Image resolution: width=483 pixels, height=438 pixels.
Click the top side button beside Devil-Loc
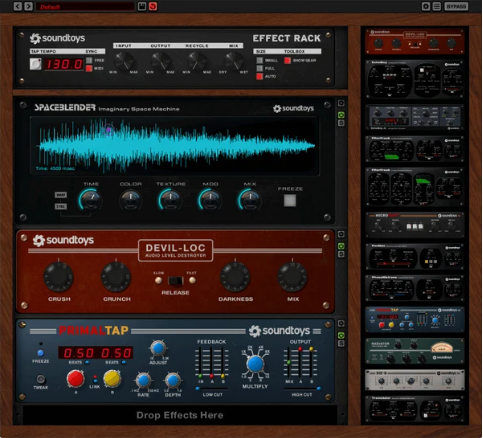pyautogui.click(x=341, y=234)
